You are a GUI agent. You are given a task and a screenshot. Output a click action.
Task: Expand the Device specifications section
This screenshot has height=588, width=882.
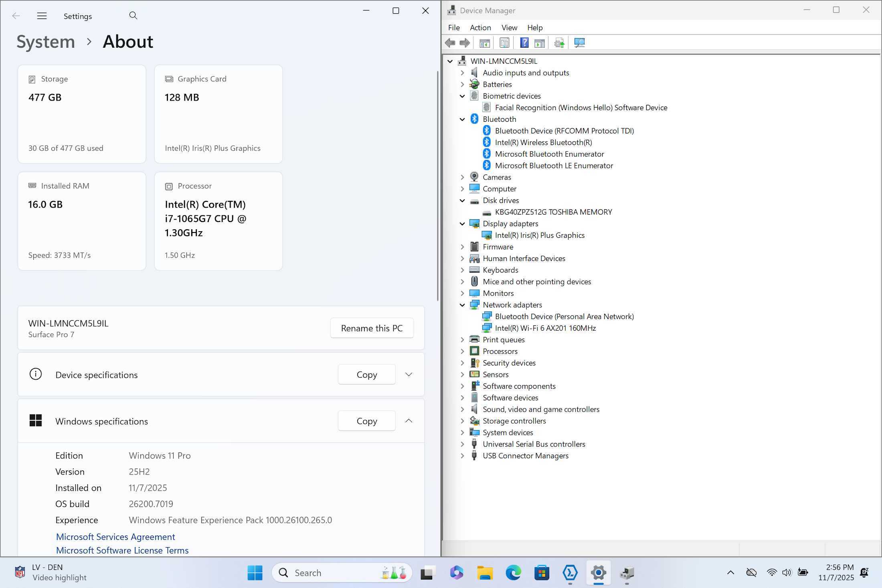409,374
